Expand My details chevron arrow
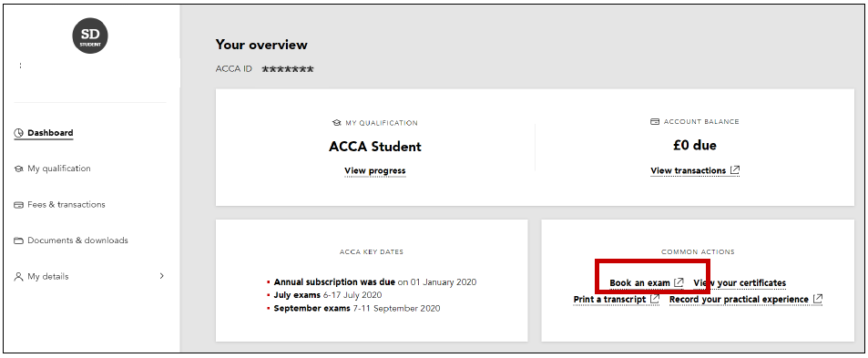The width and height of the screenshot is (868, 358). (x=161, y=276)
